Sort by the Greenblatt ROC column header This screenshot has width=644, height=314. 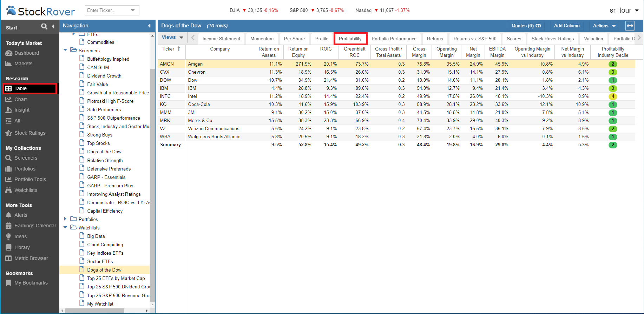click(354, 52)
